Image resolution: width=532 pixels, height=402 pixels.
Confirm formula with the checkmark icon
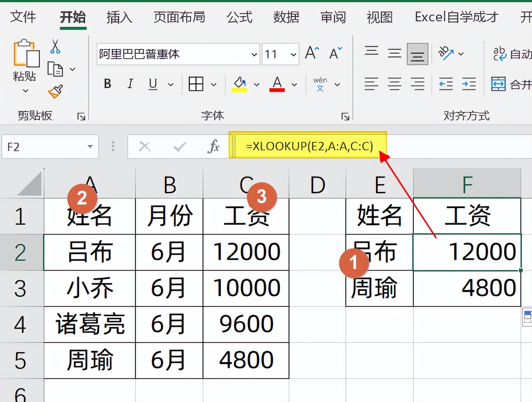(x=179, y=147)
